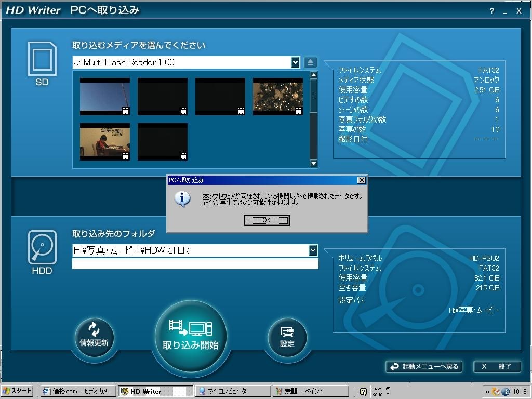Close HD Writer with title bar X

[519, 11]
